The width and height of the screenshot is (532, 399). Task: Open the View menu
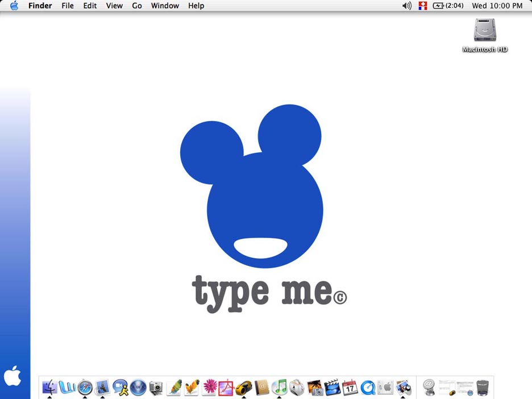coord(114,6)
